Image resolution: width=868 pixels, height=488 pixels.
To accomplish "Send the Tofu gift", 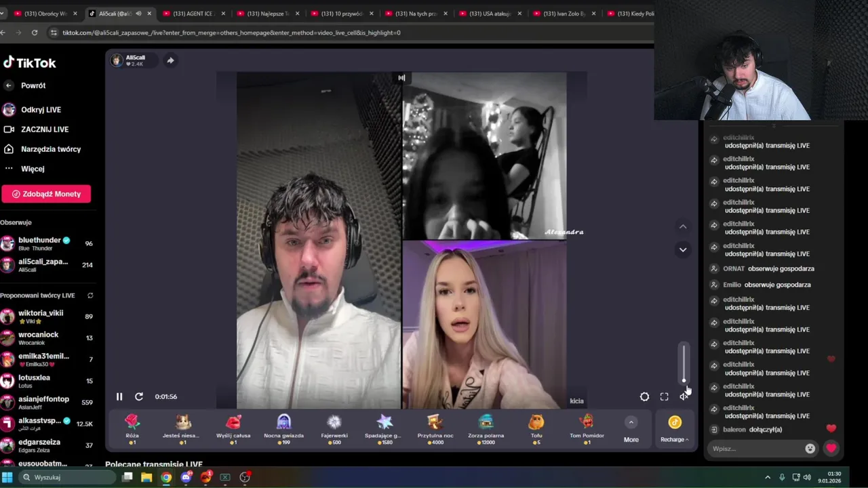I will click(x=536, y=429).
